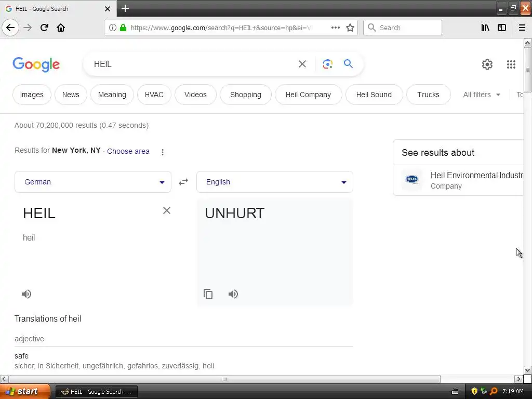Open Google settings gear
This screenshot has height=399, width=532.
(x=487, y=64)
